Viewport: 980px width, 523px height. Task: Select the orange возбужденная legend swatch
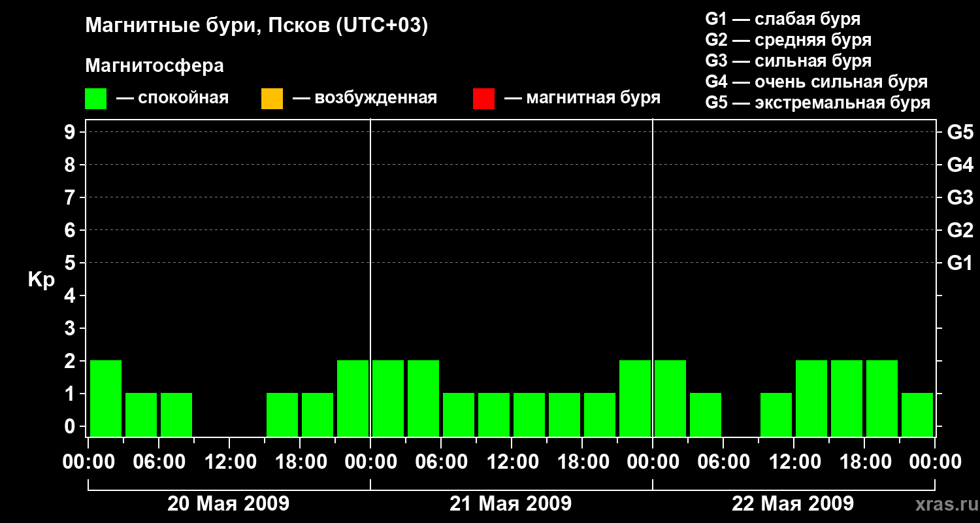[x=272, y=99]
